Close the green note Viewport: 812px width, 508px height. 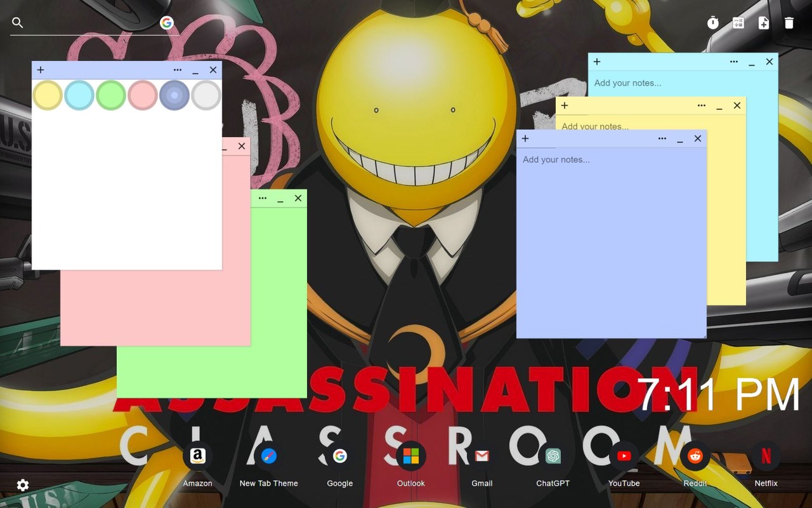[298, 198]
